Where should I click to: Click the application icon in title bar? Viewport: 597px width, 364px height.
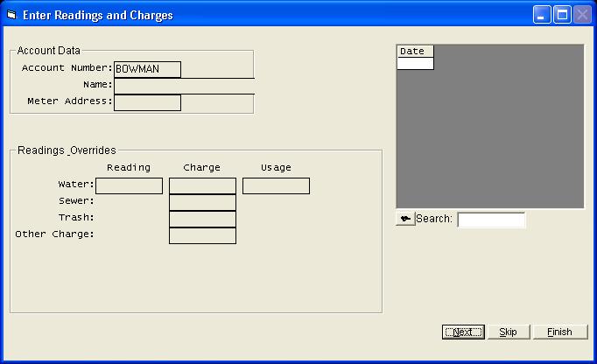[11, 15]
